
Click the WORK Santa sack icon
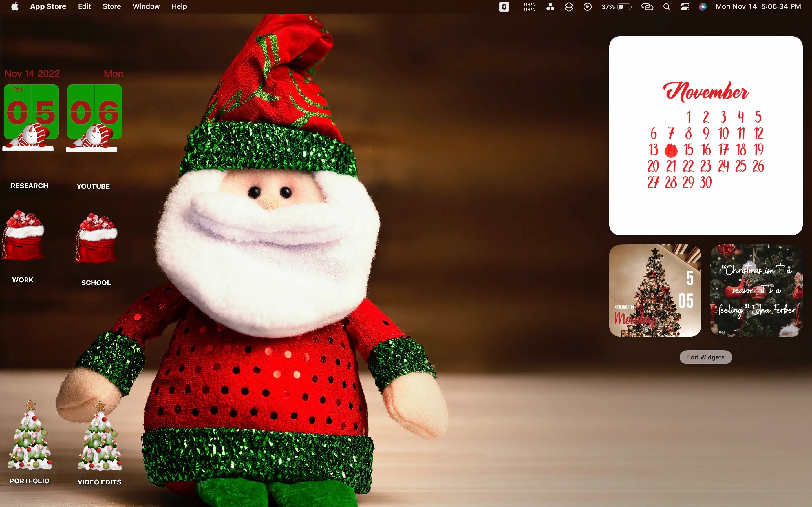point(23,238)
